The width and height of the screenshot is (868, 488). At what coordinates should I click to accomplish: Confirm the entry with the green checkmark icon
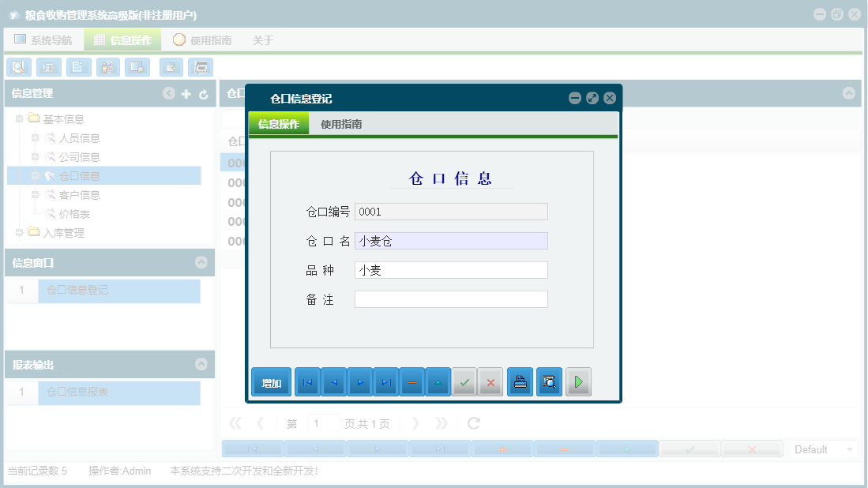pos(464,381)
